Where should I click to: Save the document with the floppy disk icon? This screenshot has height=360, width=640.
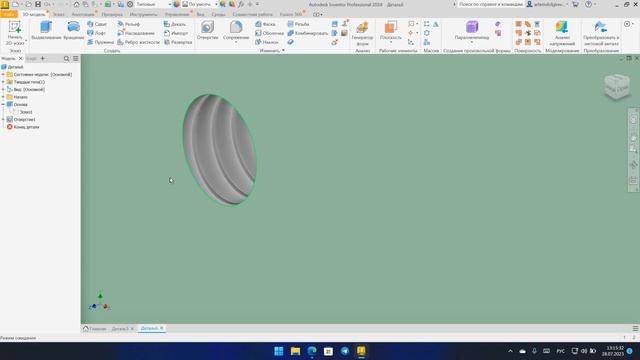tap(38, 4)
